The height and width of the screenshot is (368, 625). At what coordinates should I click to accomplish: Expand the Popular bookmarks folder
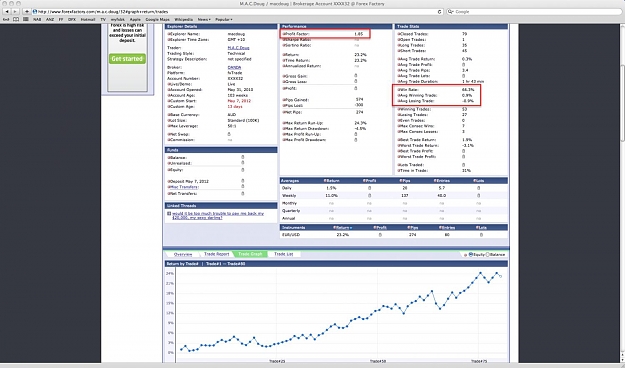pos(224,19)
